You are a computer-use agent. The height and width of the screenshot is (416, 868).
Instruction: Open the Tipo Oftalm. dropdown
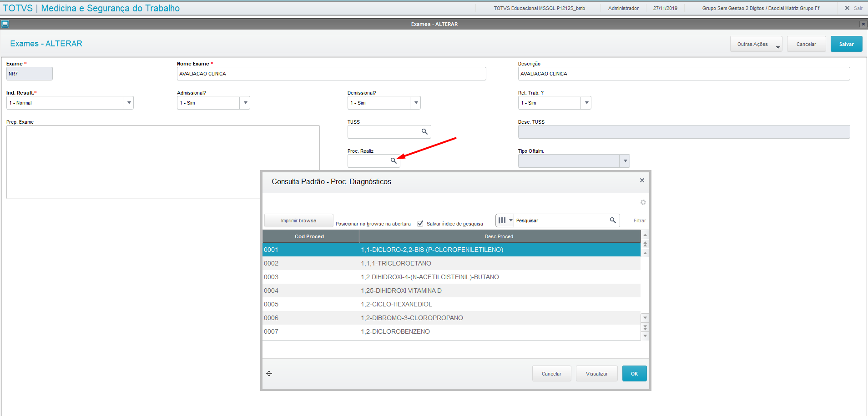tap(625, 161)
